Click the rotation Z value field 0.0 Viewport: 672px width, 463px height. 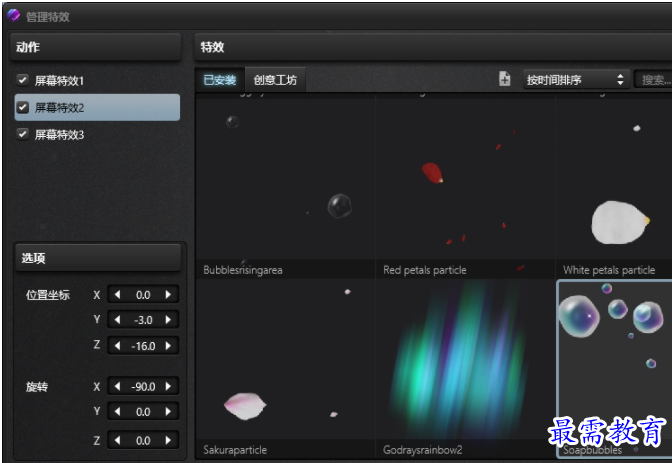tap(143, 441)
